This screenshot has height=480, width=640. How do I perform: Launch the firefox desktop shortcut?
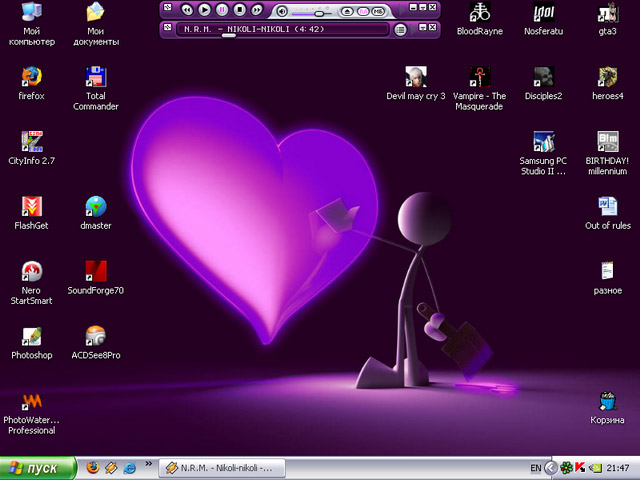click(x=31, y=83)
